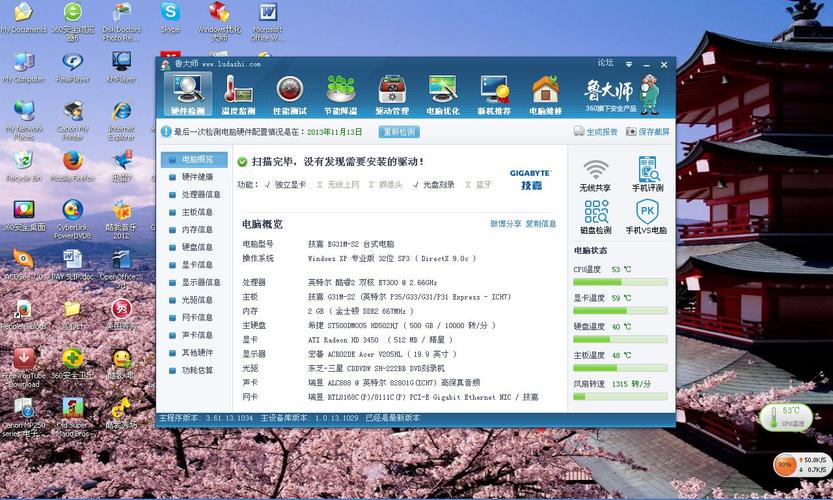This screenshot has width=833, height=500.
Task: Click the 微博分享 share link
Action: pos(506,224)
